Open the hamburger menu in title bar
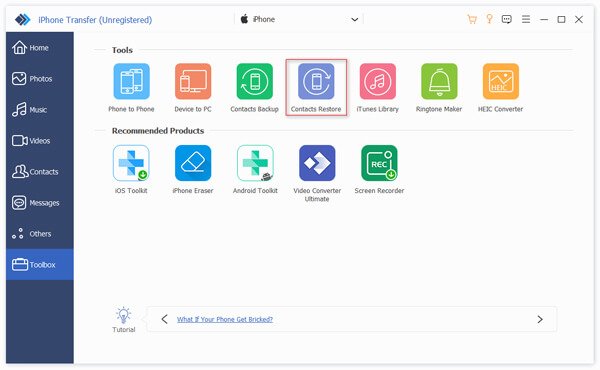The image size is (600, 370). point(526,19)
